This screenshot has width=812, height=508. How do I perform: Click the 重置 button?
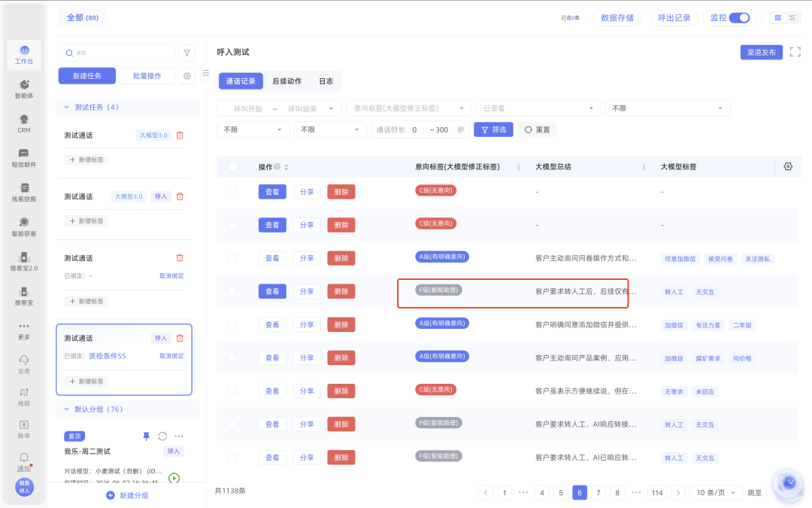(537, 129)
